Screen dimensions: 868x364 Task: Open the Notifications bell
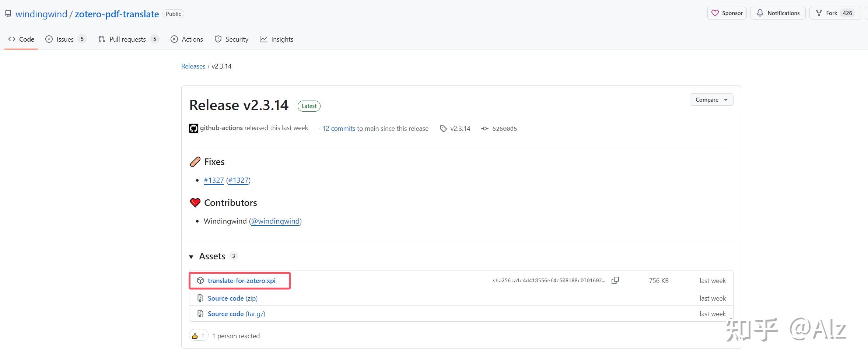[x=778, y=13]
